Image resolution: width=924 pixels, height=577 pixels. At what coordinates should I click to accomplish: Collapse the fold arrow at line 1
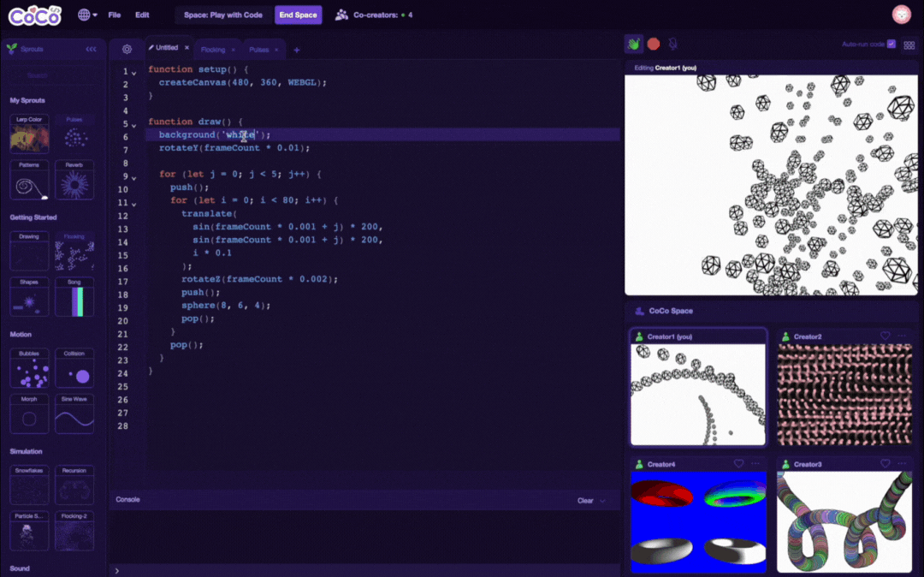[x=134, y=73]
